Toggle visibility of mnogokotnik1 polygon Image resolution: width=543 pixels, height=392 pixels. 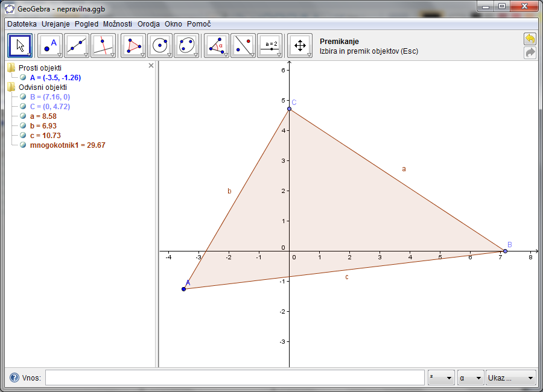[x=23, y=145]
